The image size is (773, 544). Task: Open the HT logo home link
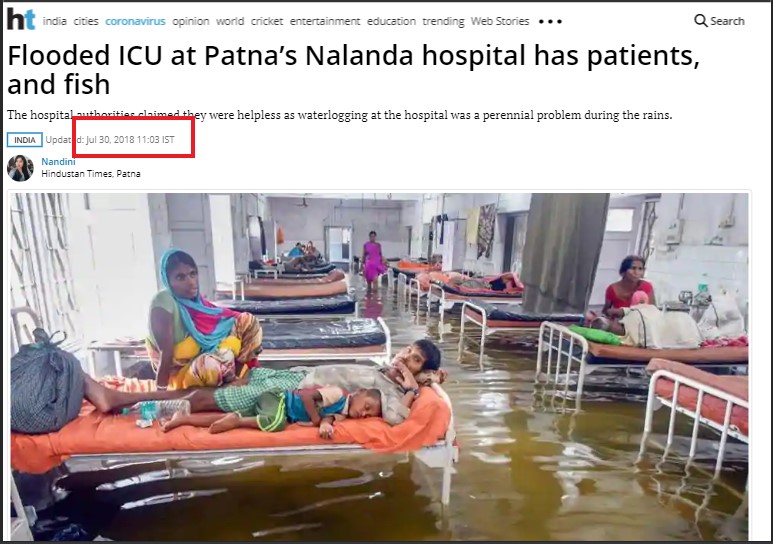point(21,19)
